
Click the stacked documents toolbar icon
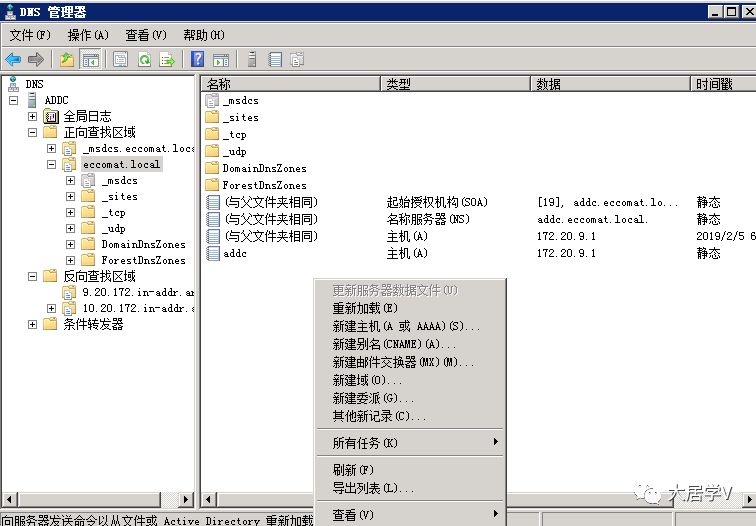[297, 60]
